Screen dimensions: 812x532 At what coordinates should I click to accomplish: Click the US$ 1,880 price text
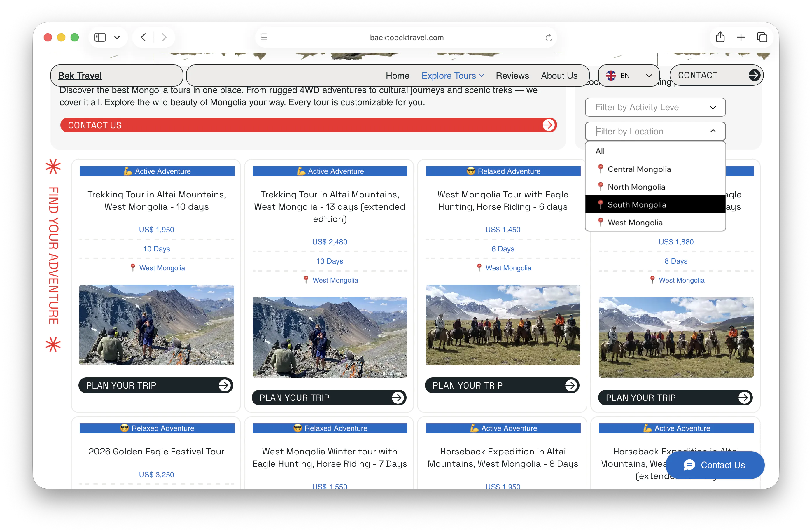676,242
